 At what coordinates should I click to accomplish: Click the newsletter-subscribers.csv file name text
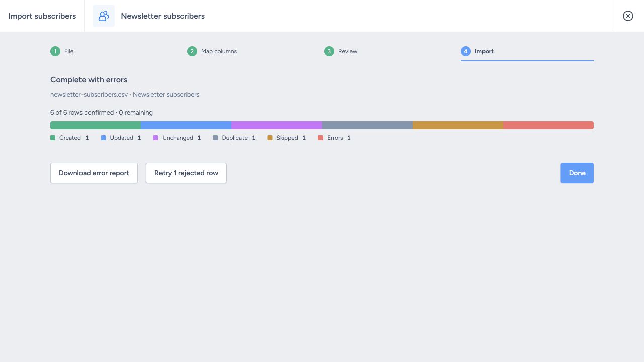click(x=89, y=95)
